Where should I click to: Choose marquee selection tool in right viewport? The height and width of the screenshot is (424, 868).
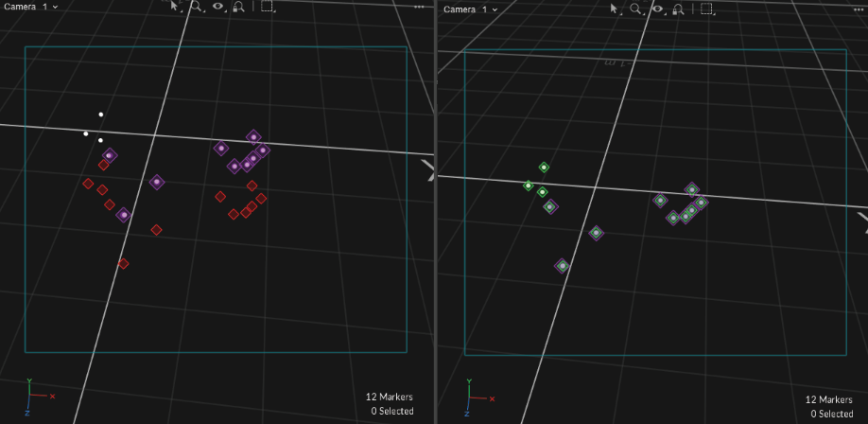[x=707, y=9]
